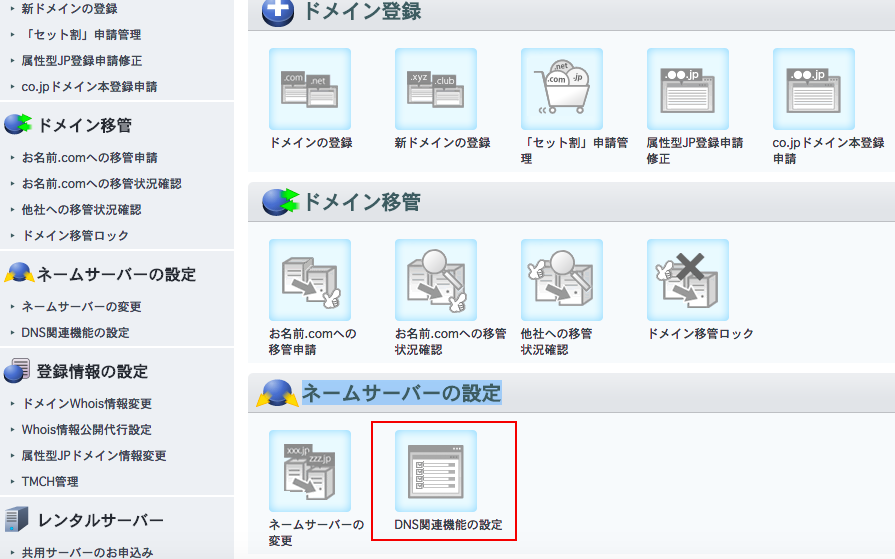Click the ドメイン移管 main section globe icon
This screenshot has width=895, height=559.
coord(280,202)
